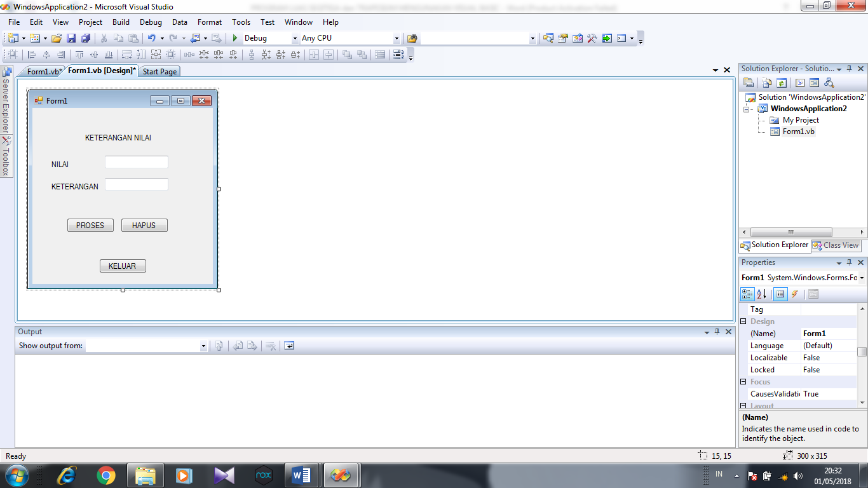Click the Refresh icon in Solution Explorer
This screenshot has height=488, width=868.
(782, 83)
